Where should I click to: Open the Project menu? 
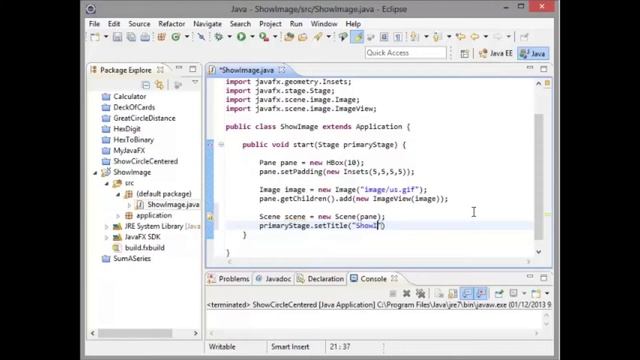[x=270, y=24]
